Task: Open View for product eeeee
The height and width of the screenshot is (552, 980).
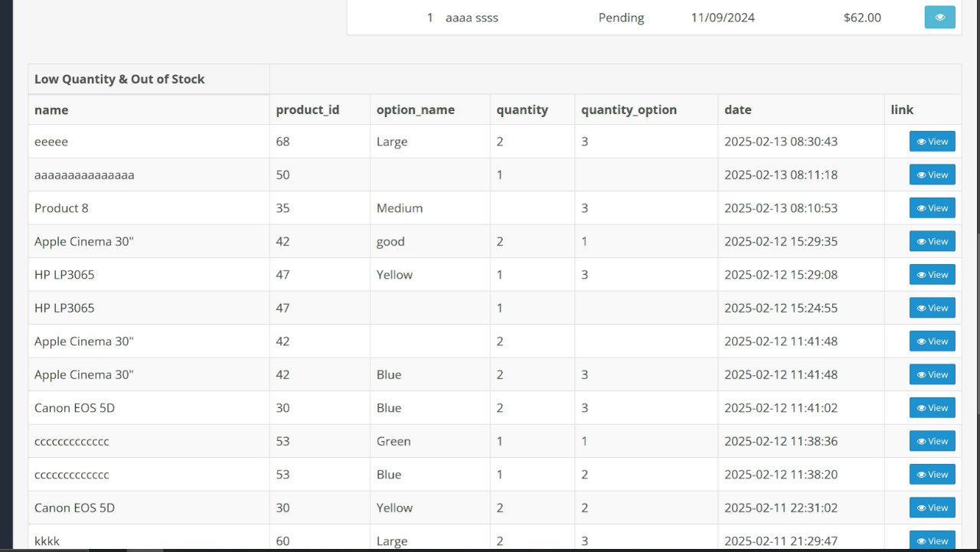Action: [932, 142]
